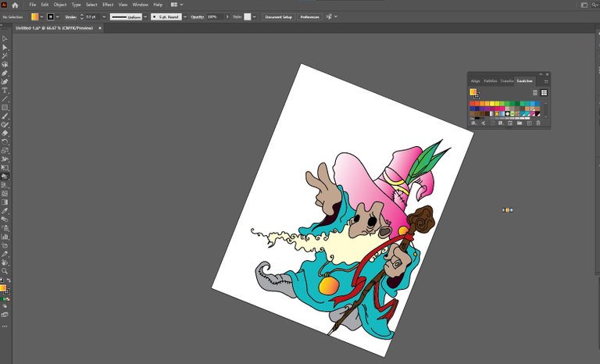The height and width of the screenshot is (364, 600).
Task: Click the Preferences button
Action: tap(309, 17)
